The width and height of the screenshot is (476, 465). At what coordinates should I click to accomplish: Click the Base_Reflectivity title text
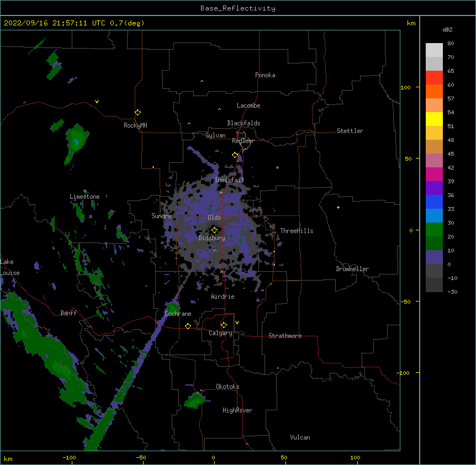pyautogui.click(x=238, y=8)
